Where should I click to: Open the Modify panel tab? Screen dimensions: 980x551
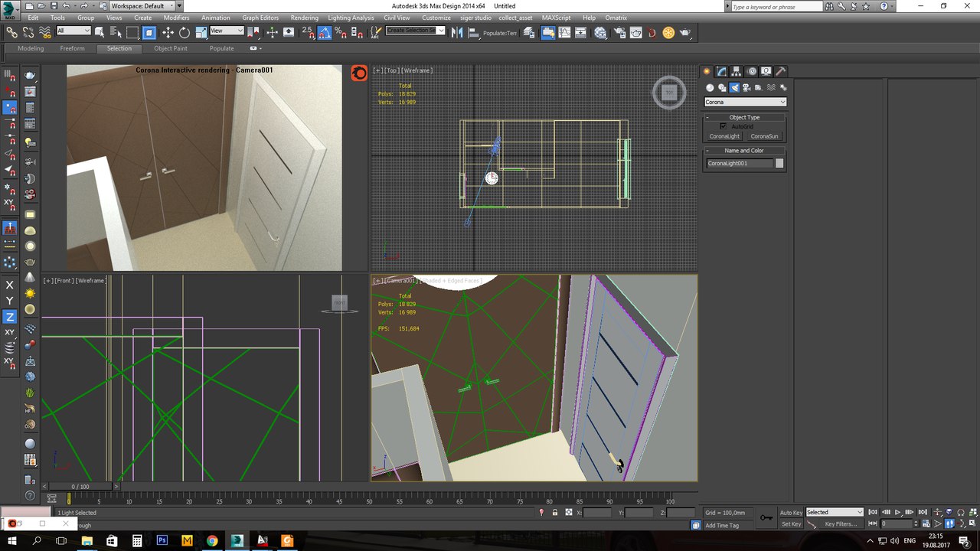pos(721,71)
